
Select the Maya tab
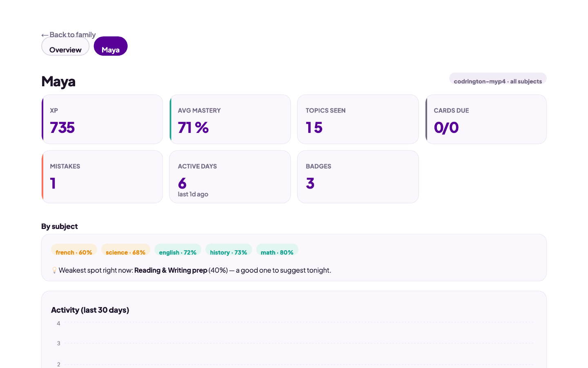coord(111,46)
